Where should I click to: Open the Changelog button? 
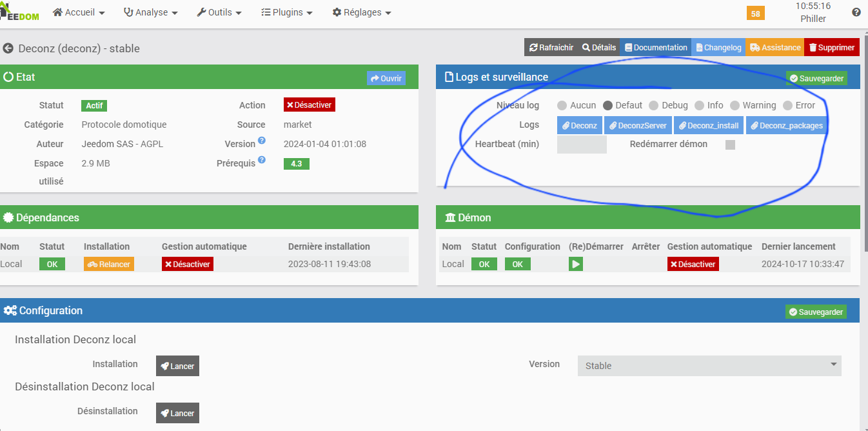[718, 48]
